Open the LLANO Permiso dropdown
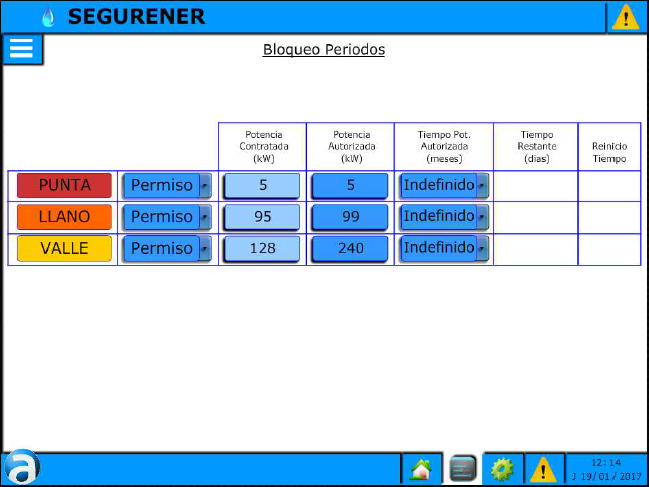This screenshot has height=487, width=649. pos(167,217)
